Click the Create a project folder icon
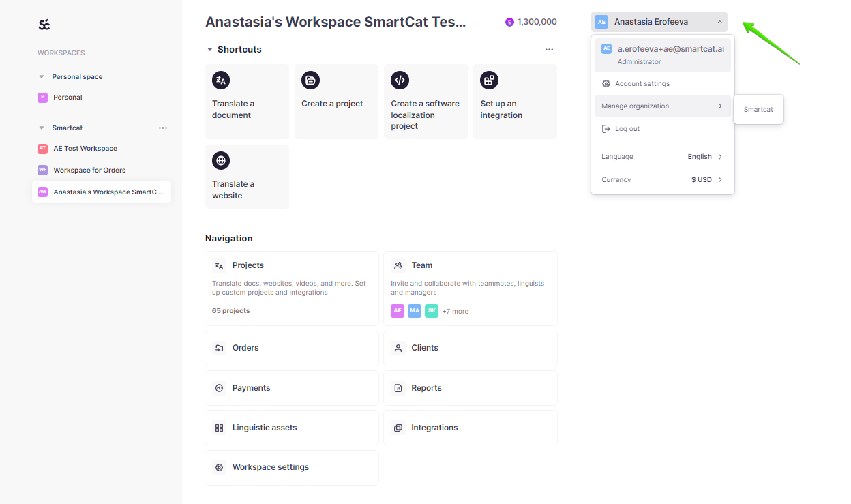Image resolution: width=851 pixels, height=504 pixels. pyautogui.click(x=310, y=80)
